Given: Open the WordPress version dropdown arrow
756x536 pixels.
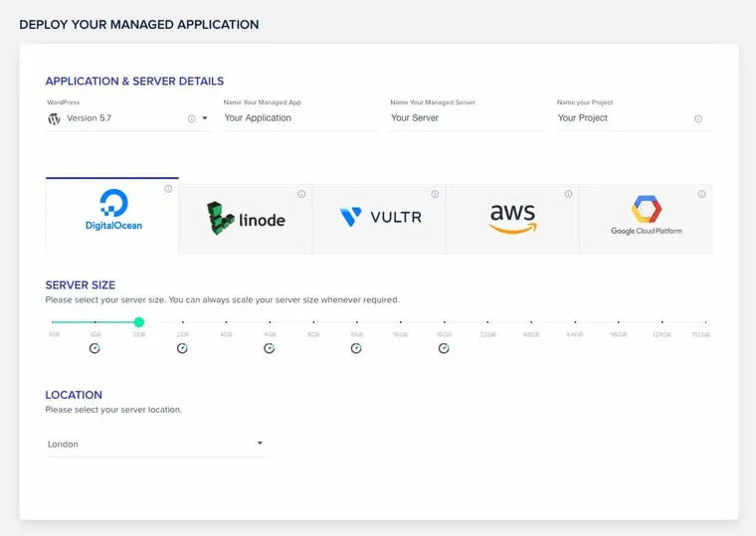Looking at the screenshot, I should point(205,118).
